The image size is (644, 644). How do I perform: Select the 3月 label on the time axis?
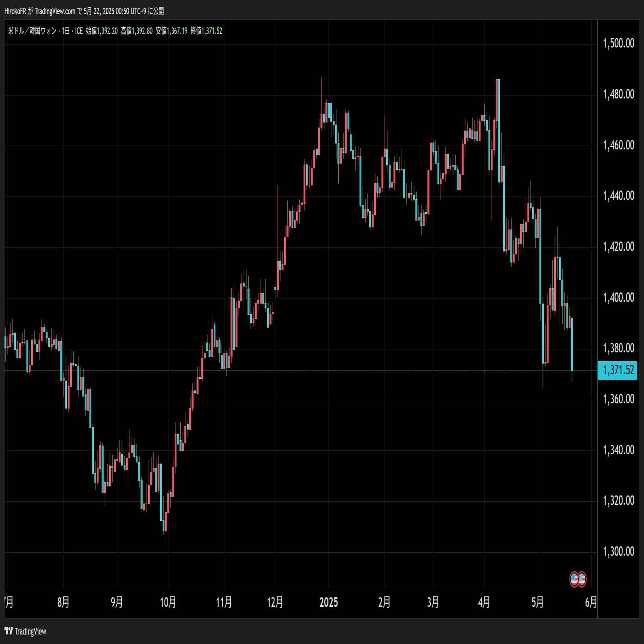pyautogui.click(x=433, y=602)
